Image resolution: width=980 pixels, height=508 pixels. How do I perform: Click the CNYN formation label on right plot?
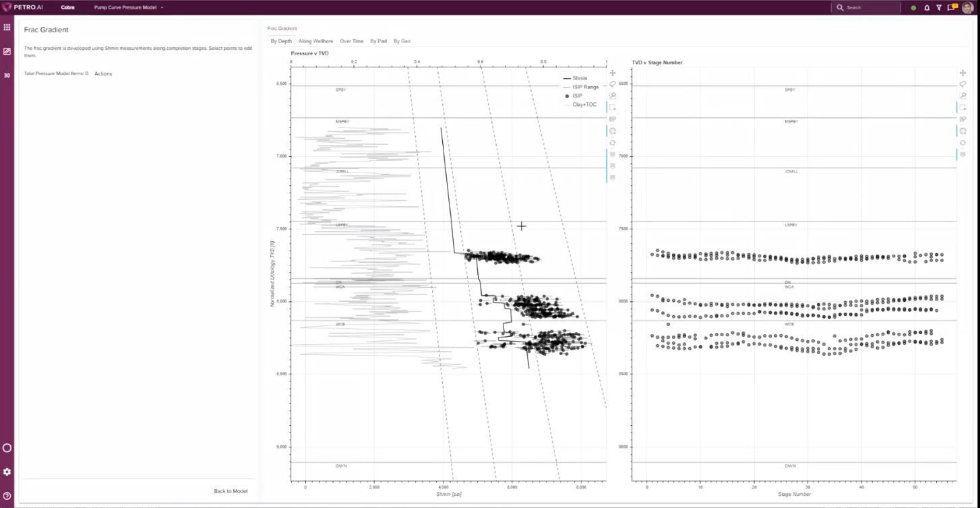(x=790, y=466)
